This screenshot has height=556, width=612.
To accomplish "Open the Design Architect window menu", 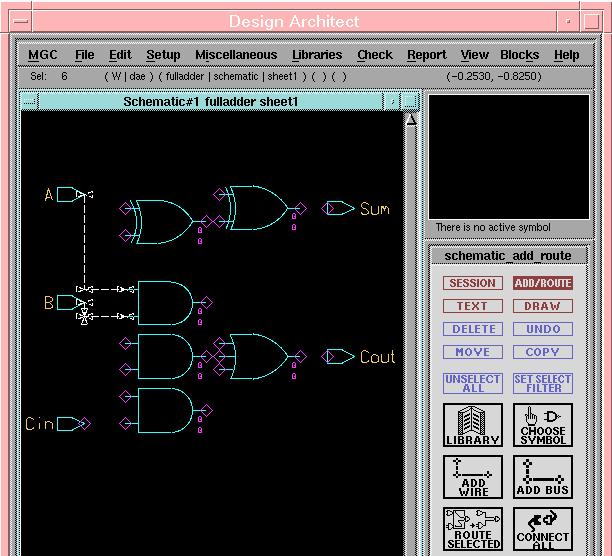I will (20, 21).
